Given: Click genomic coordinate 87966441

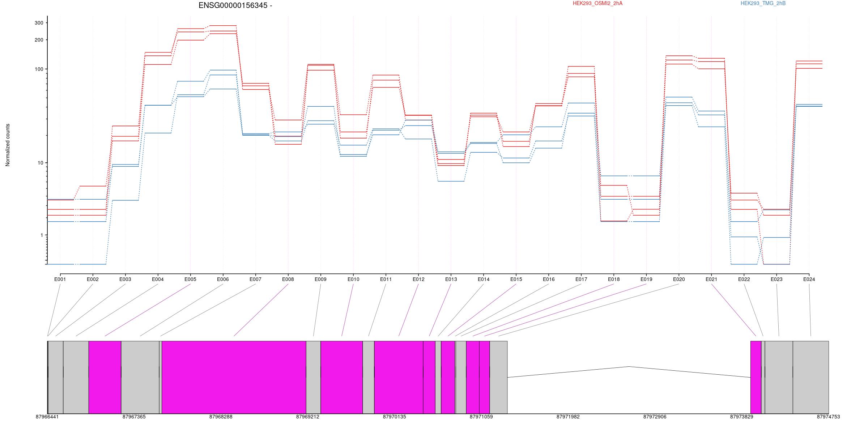Looking at the screenshot, I should point(47,417).
